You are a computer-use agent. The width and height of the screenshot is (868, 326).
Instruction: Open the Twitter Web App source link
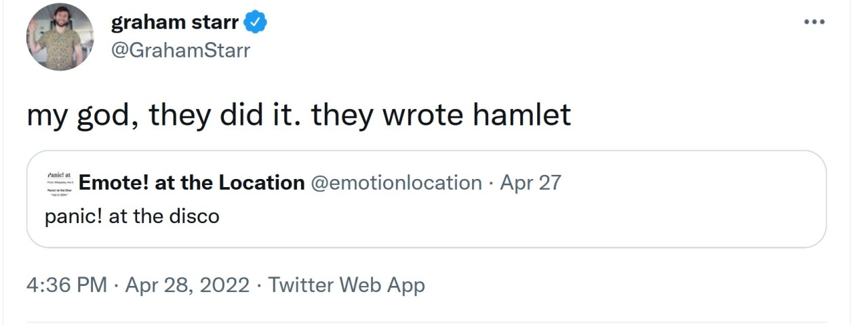347,285
